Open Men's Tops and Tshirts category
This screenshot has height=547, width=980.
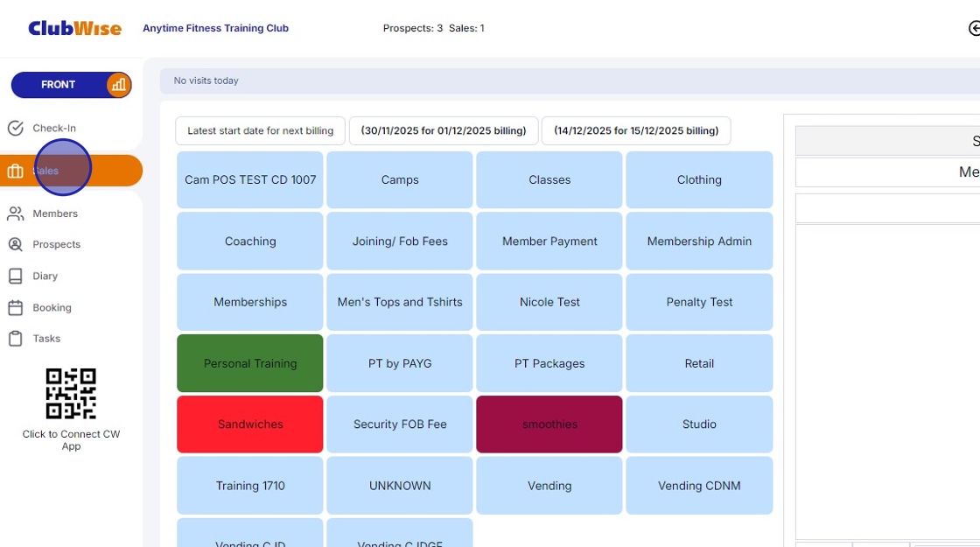(x=400, y=302)
